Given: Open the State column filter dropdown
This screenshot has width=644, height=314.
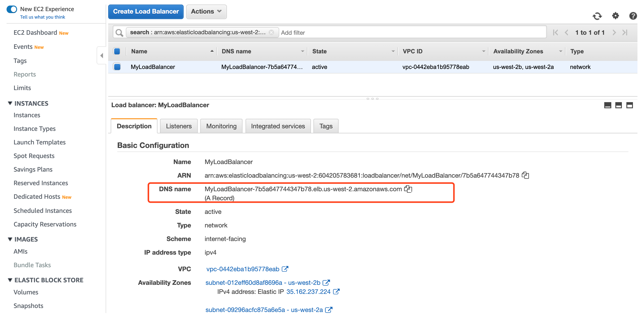Looking at the screenshot, I should (393, 51).
